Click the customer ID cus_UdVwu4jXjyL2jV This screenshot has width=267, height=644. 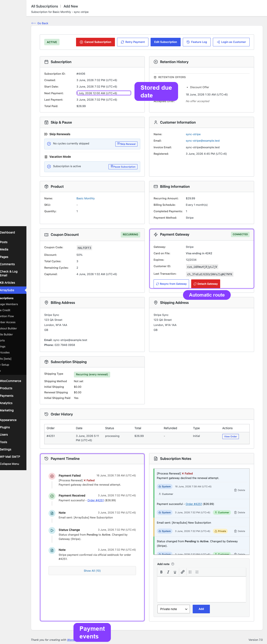click(202, 267)
